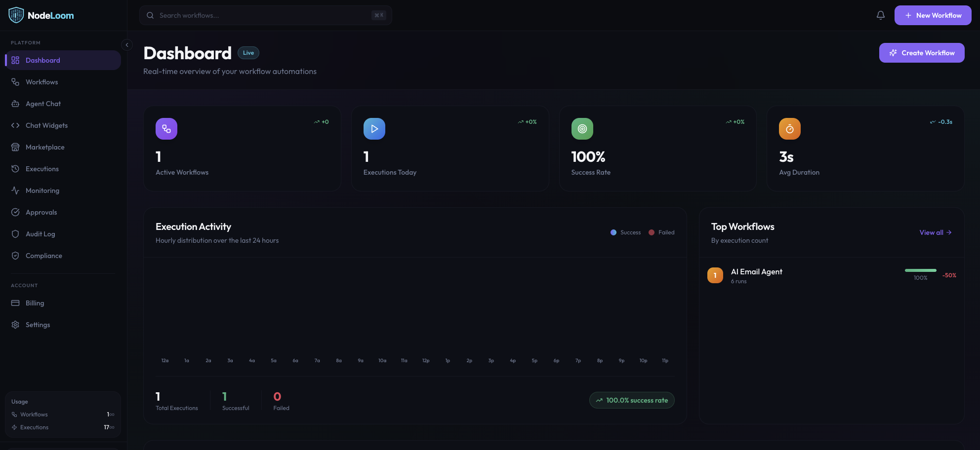Click the Compliance shield-check icon
The width and height of the screenshot is (980, 450).
coord(15,256)
